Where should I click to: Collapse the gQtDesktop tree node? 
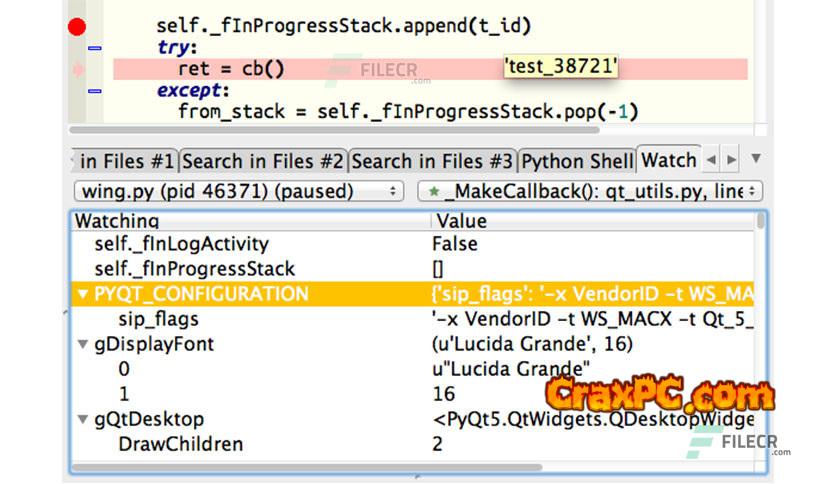[x=82, y=419]
